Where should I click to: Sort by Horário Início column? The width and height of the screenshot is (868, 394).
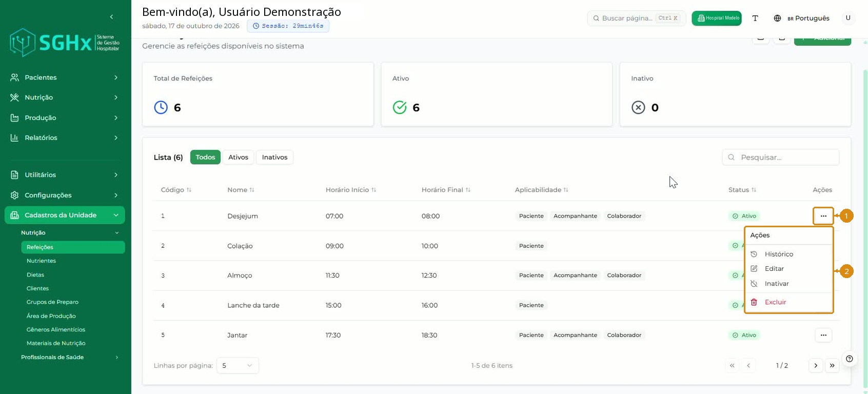[x=351, y=190]
